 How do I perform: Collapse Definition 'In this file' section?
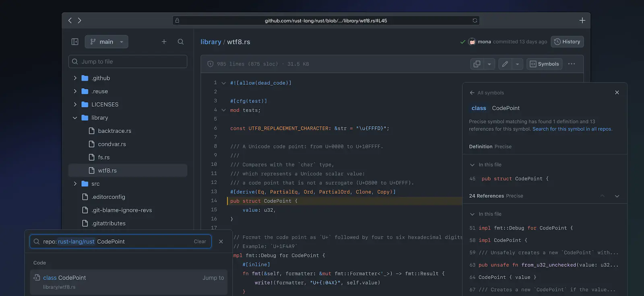tap(472, 165)
